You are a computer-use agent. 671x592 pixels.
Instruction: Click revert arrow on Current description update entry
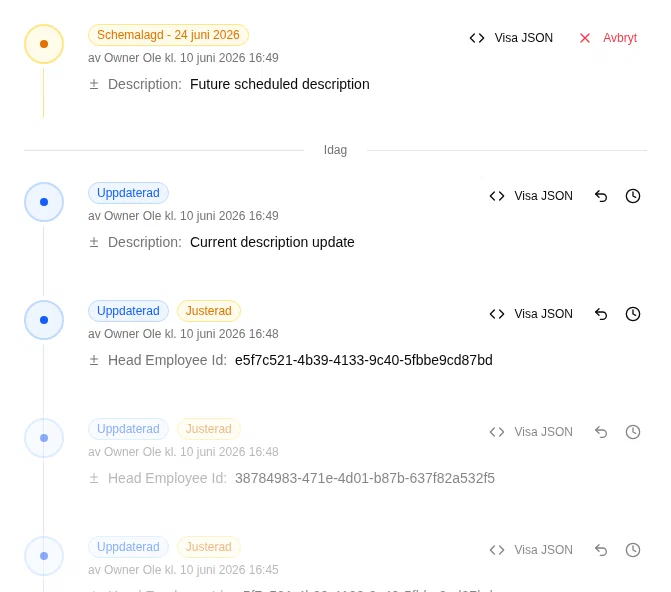click(601, 196)
